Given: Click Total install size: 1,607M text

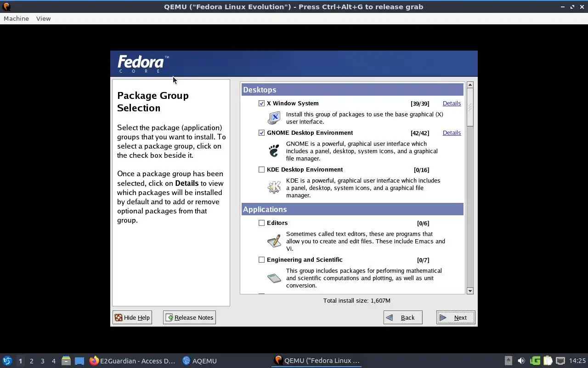Looking at the screenshot, I should click(x=357, y=300).
